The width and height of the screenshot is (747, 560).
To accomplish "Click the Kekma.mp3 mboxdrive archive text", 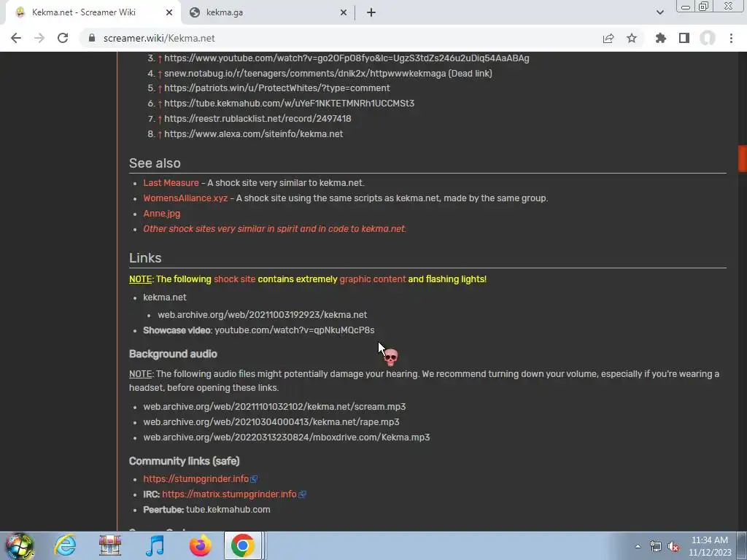I will coord(286,437).
